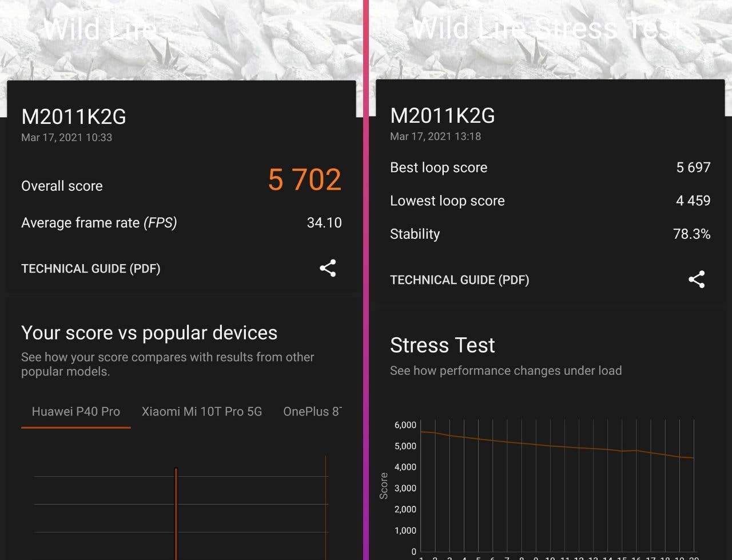Click the M2011K2G device name on the right

click(x=443, y=116)
